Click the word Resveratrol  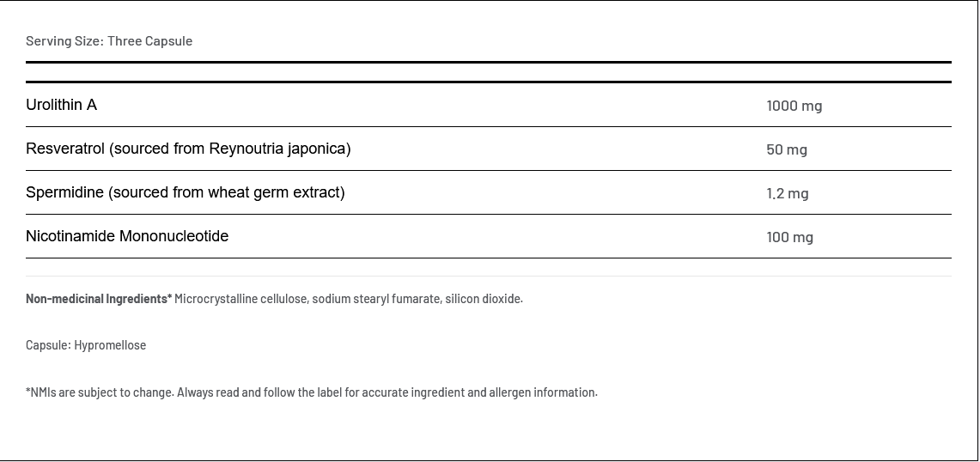click(65, 149)
